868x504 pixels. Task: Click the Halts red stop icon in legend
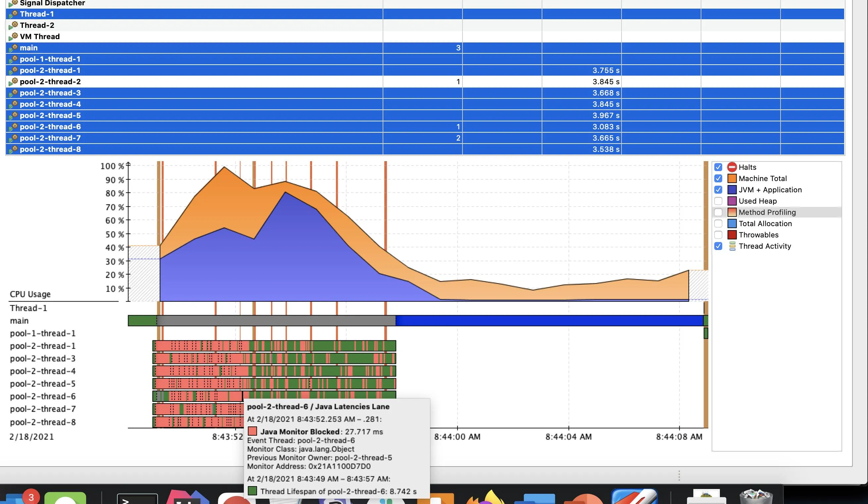(732, 167)
